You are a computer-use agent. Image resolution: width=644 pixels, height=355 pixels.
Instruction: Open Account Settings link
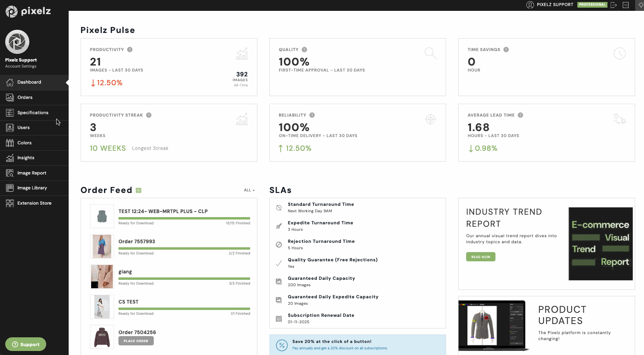tap(21, 66)
